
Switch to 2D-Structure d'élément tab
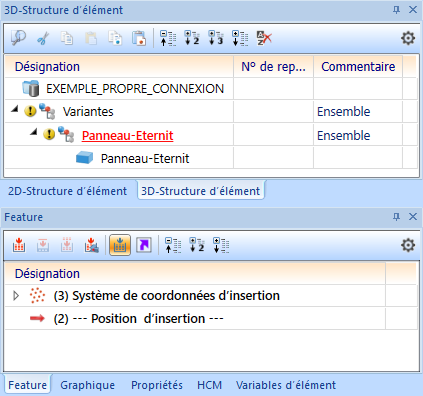[x=67, y=191]
